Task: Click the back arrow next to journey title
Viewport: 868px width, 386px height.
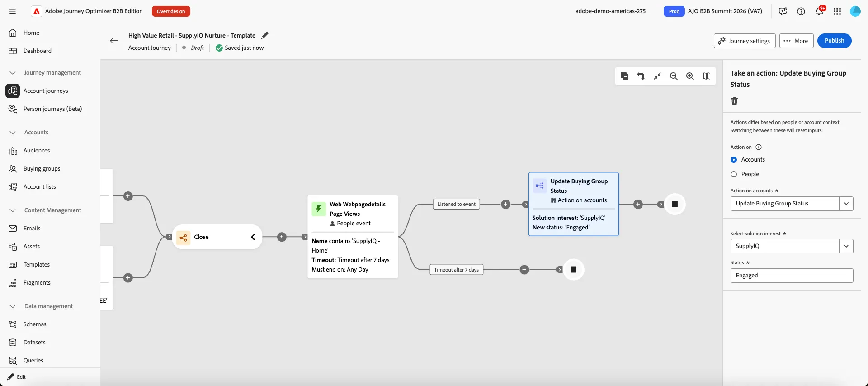Action: click(113, 41)
